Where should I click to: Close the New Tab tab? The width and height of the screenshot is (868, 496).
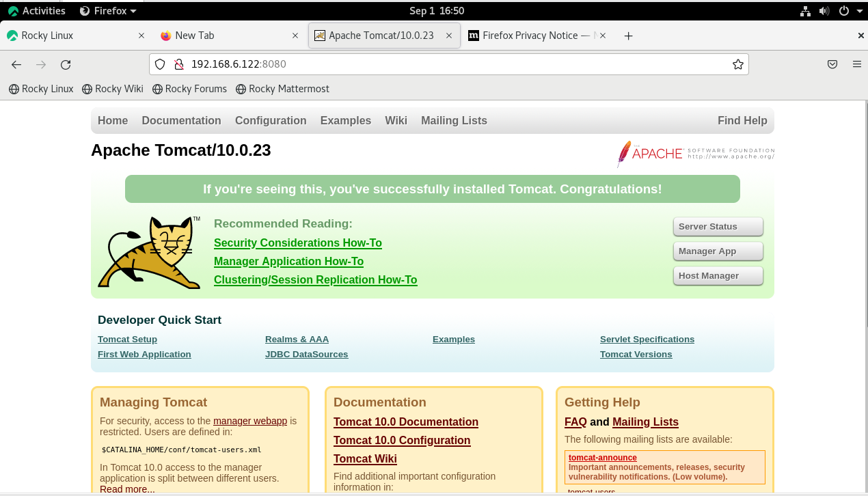click(x=295, y=36)
